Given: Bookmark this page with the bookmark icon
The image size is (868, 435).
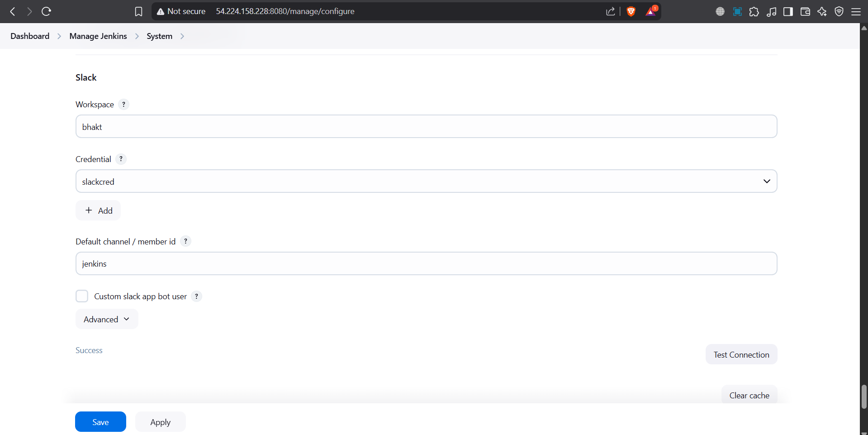Looking at the screenshot, I should click(138, 11).
